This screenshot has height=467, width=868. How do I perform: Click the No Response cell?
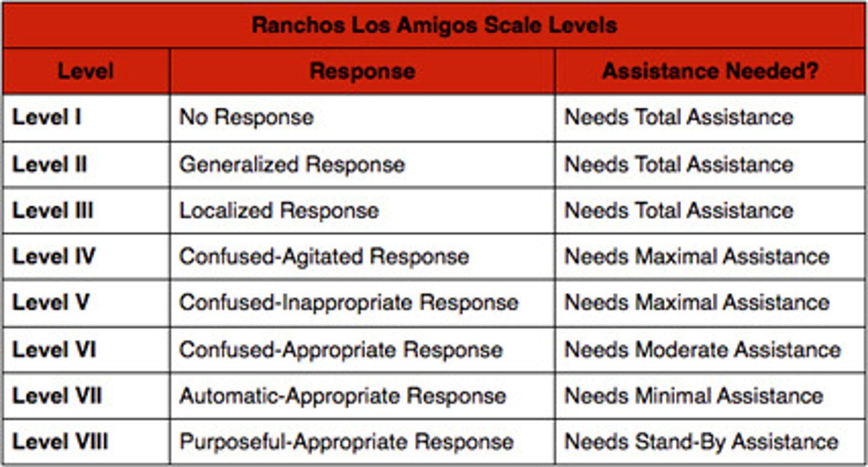247,117
